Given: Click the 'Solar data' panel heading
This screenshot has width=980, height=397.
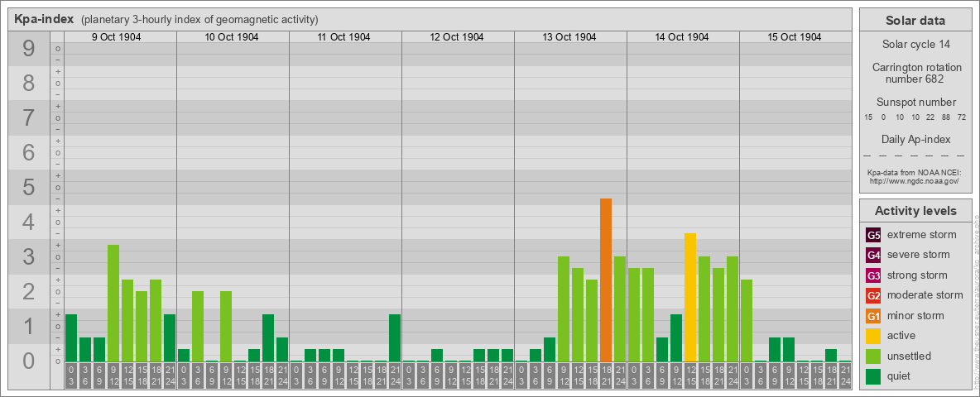Looking at the screenshot, I should [x=915, y=21].
